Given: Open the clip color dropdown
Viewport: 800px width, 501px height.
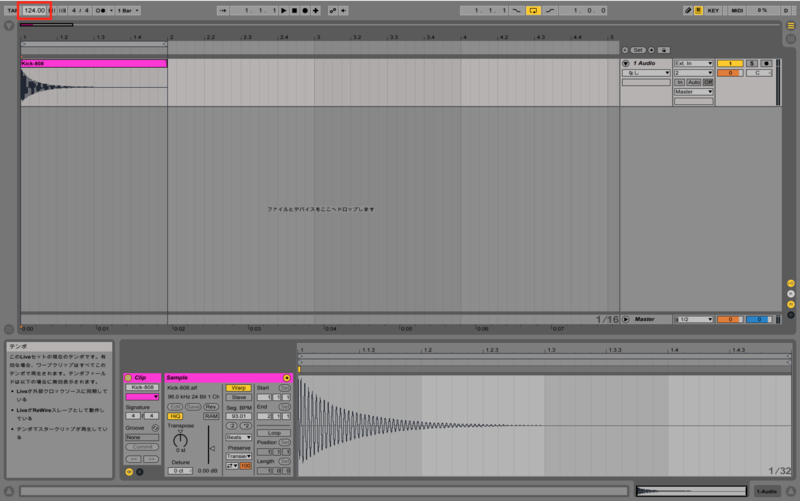Looking at the screenshot, I should pyautogui.click(x=142, y=397).
